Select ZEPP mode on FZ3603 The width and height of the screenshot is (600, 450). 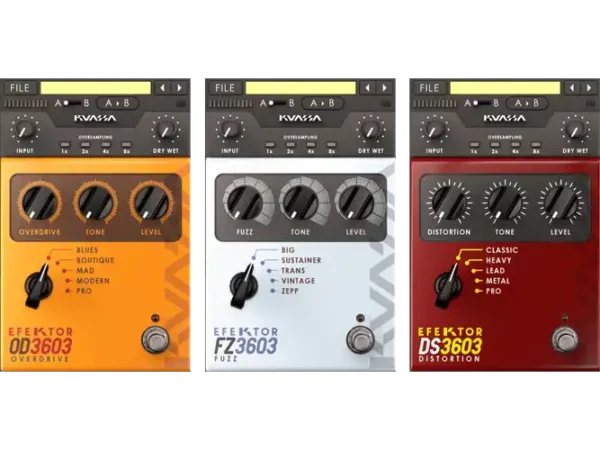tap(290, 291)
